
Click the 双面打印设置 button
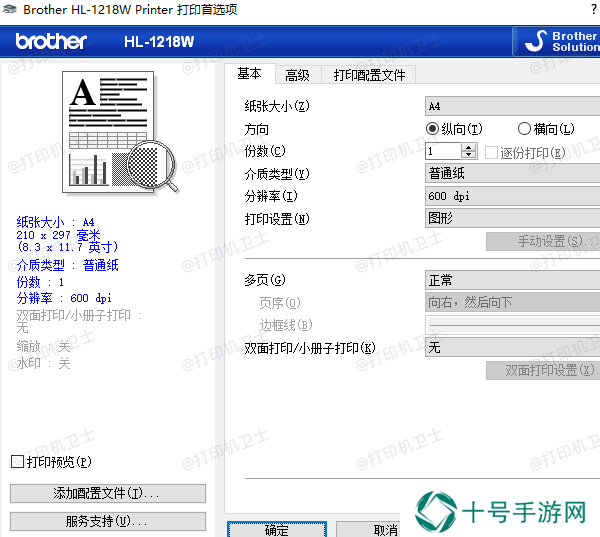click(x=543, y=370)
